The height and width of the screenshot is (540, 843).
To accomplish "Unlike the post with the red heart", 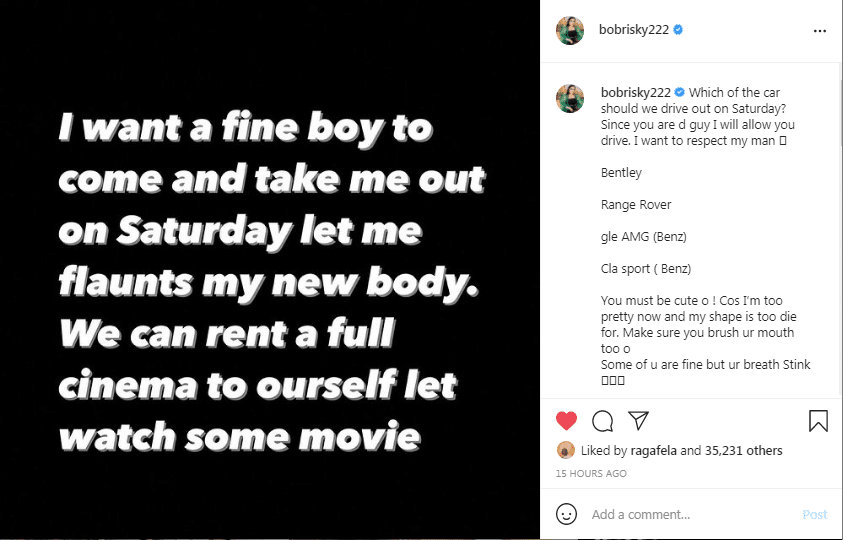I will (567, 421).
